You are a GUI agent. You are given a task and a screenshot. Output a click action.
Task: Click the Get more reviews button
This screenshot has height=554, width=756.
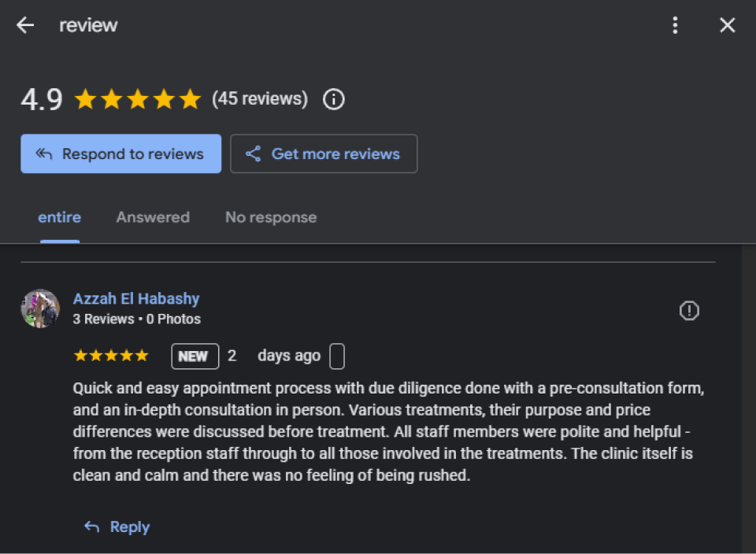coord(324,153)
